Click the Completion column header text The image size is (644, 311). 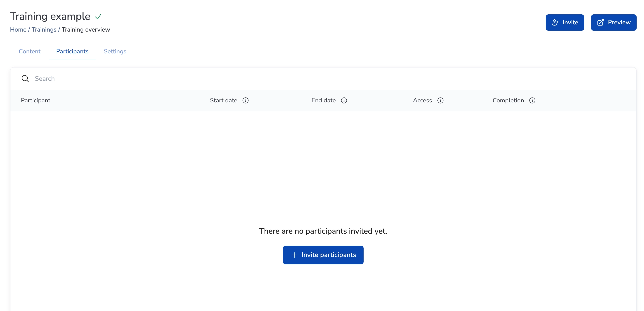tap(508, 100)
